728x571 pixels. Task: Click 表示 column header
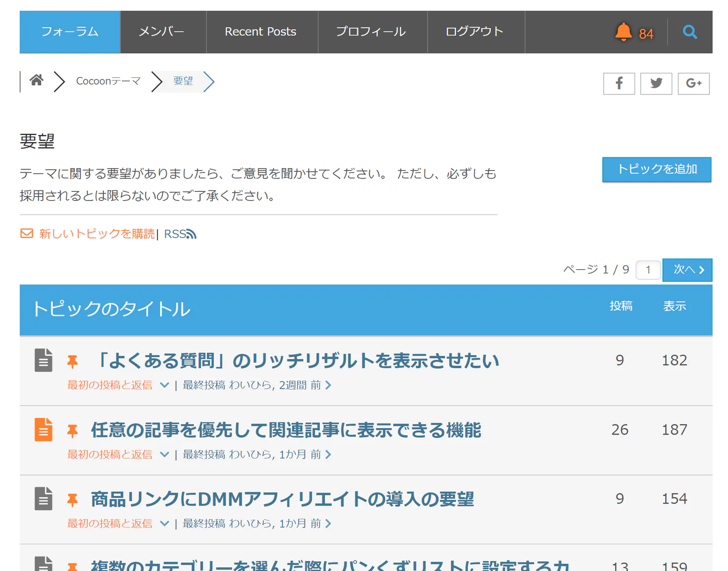pos(674,306)
